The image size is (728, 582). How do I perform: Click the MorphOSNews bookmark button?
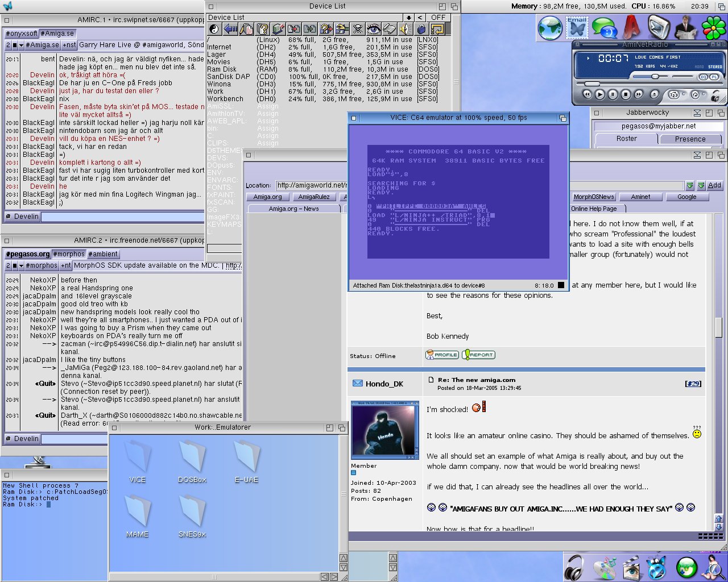tap(594, 197)
